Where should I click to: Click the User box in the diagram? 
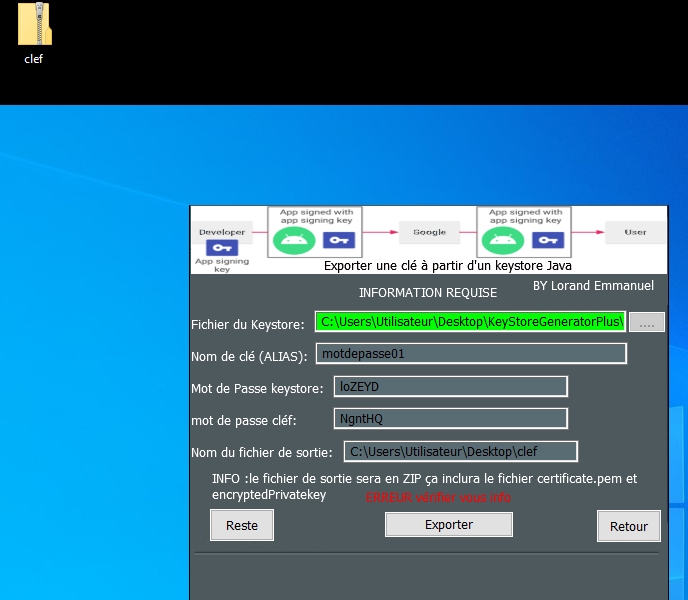pyautogui.click(x=635, y=232)
